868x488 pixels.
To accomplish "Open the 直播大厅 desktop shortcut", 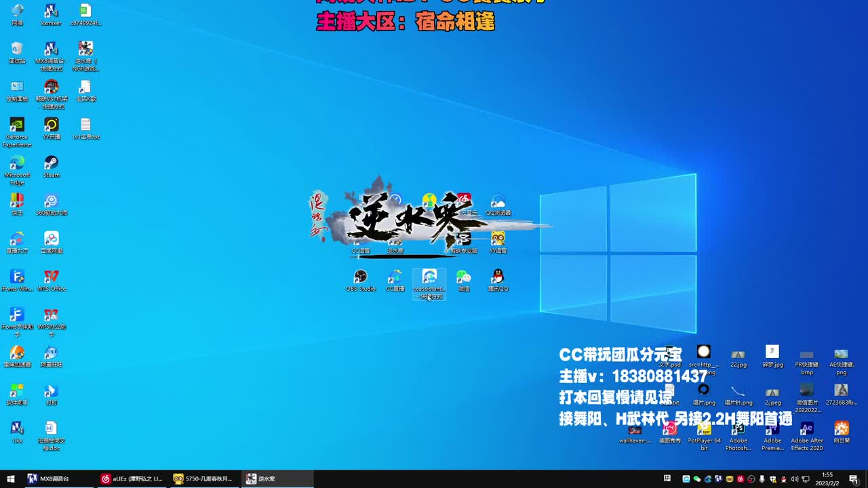I will [x=17, y=242].
